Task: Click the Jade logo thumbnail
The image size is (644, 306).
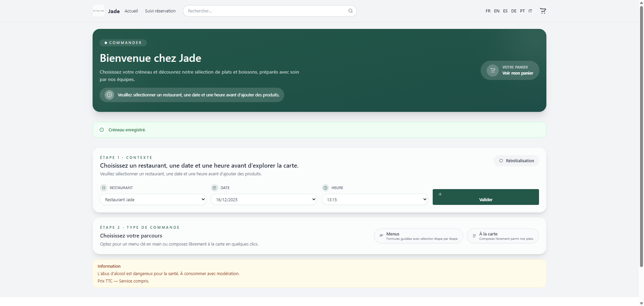Action: 98,11
